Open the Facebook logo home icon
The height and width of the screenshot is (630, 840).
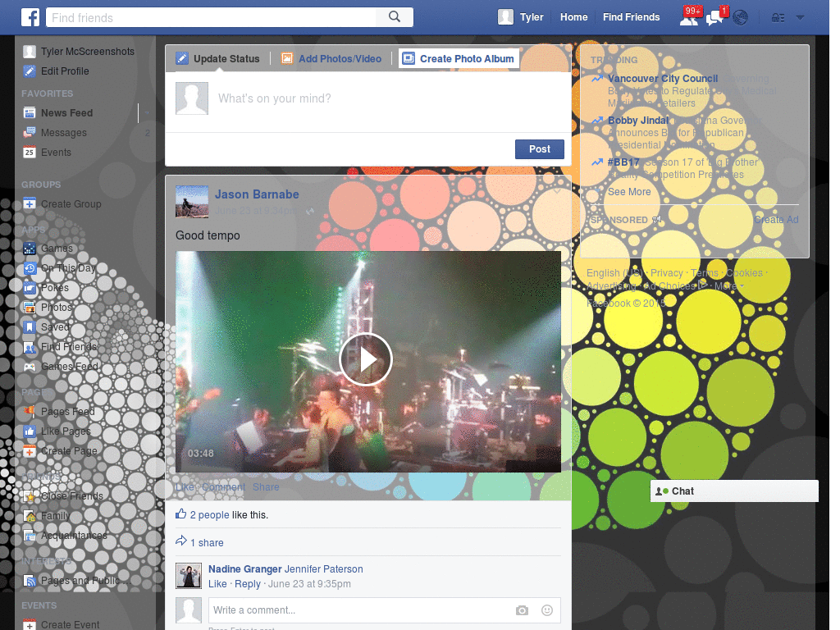tap(30, 17)
